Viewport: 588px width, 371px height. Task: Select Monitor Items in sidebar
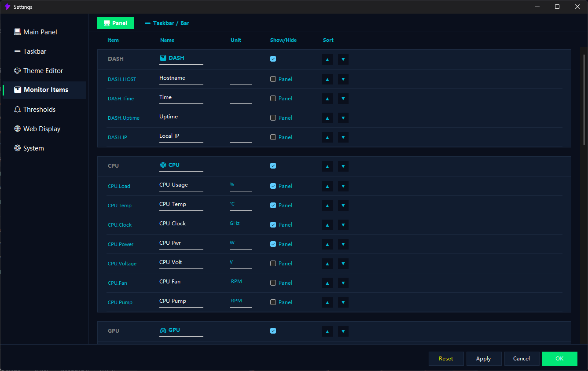[44, 90]
